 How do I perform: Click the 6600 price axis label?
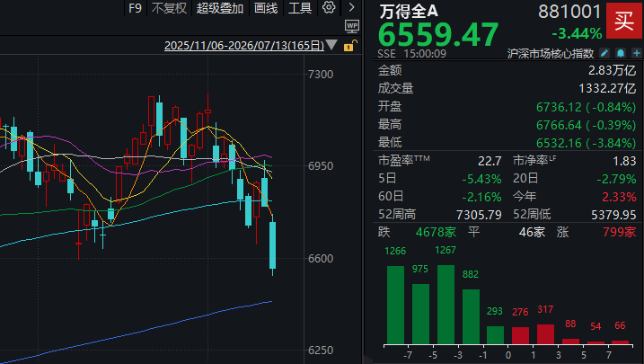[x=321, y=259]
